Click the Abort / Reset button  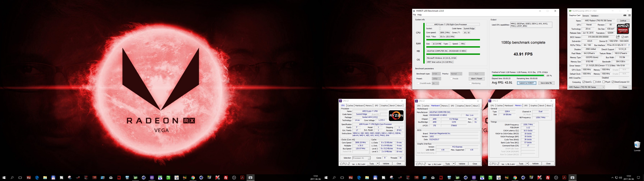click(476, 78)
